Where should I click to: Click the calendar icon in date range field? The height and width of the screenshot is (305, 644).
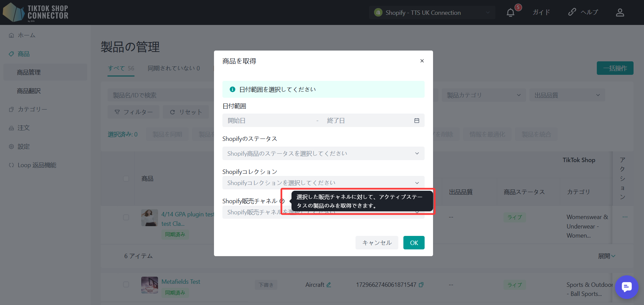pyautogui.click(x=417, y=121)
